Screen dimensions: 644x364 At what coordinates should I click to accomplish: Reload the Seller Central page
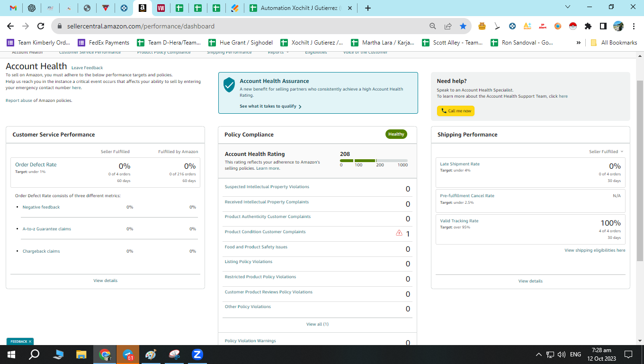41,26
